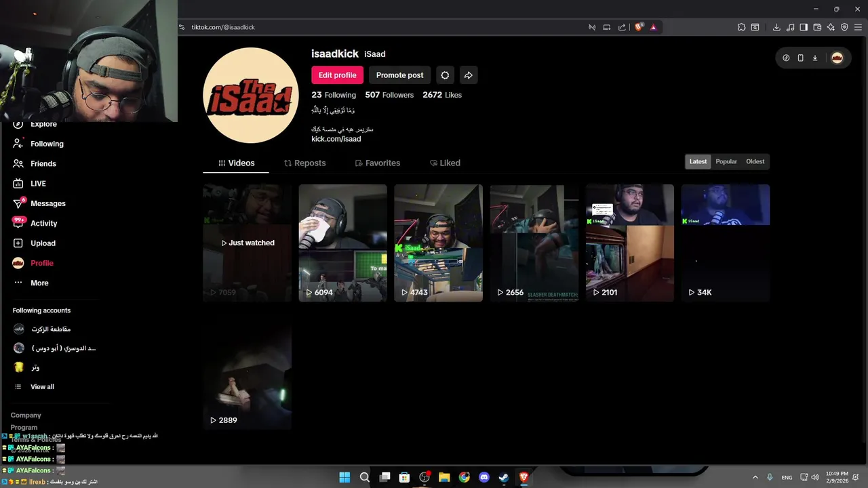Open kick.com/isaad bio link
The image size is (868, 488).
coord(336,139)
